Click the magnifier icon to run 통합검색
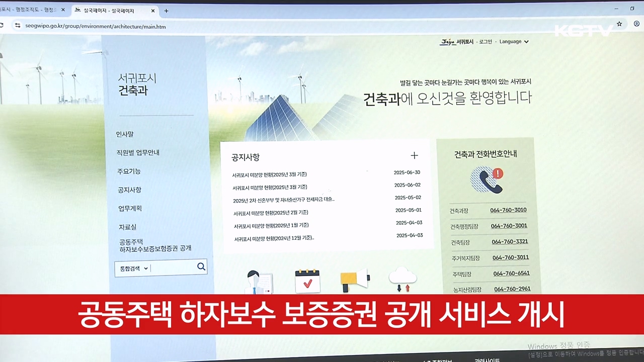Image resolution: width=644 pixels, height=362 pixels. click(x=201, y=266)
